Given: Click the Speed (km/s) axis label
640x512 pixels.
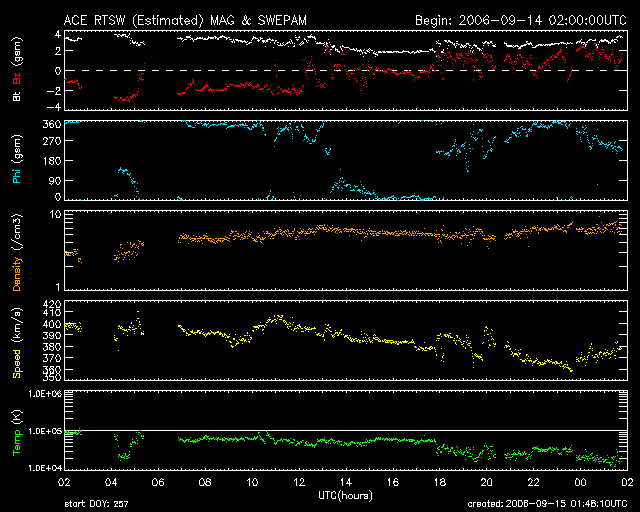Looking at the screenshot, I should click(17, 342).
